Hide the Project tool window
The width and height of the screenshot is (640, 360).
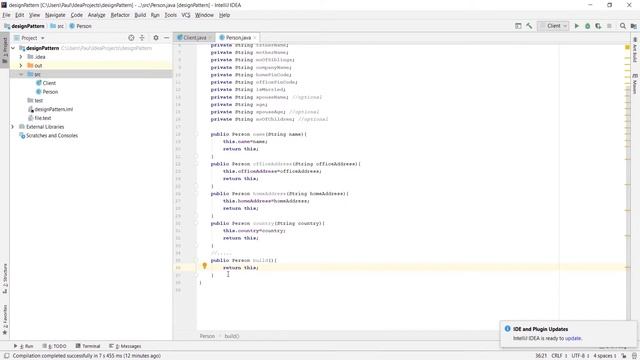point(167,38)
